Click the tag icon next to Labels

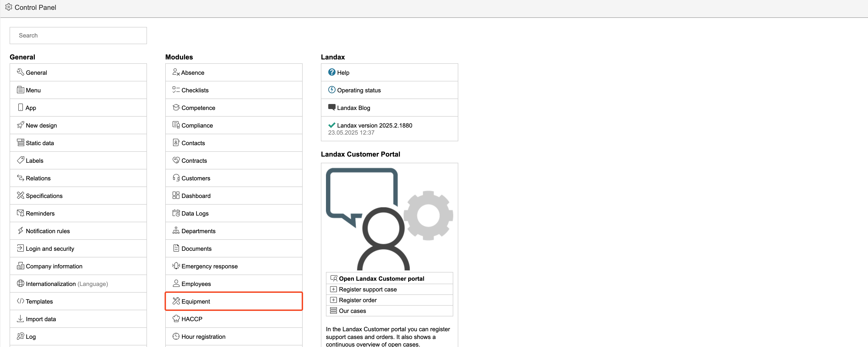coord(20,160)
